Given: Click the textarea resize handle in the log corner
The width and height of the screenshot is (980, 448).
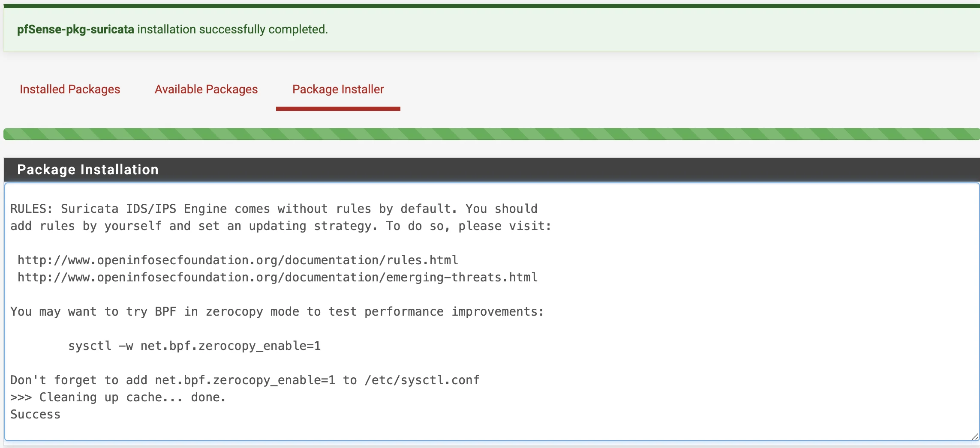Looking at the screenshot, I should click(x=975, y=436).
